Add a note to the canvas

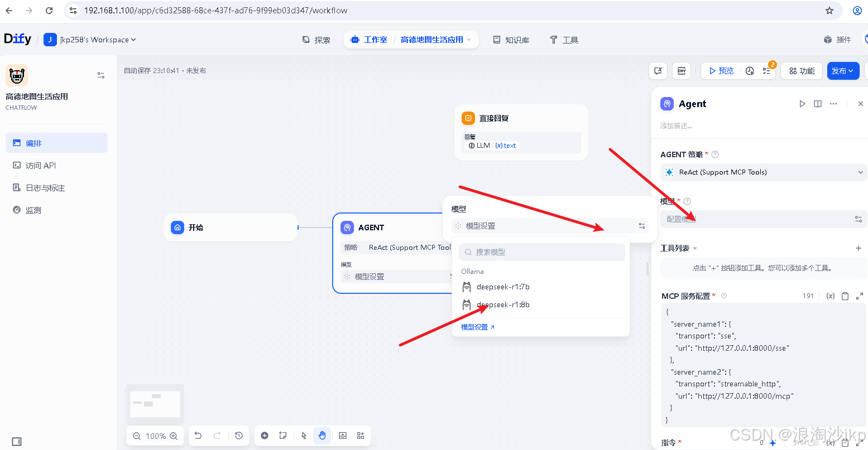[x=283, y=436]
